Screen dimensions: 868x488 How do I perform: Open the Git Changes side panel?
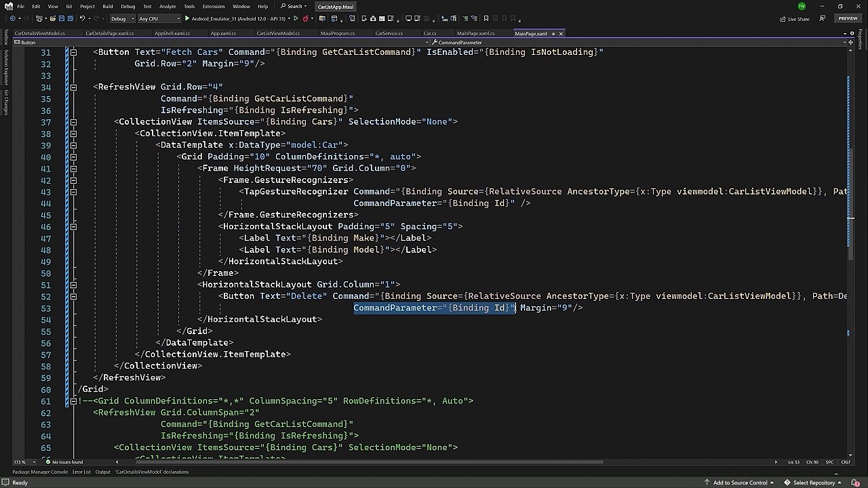click(6, 102)
